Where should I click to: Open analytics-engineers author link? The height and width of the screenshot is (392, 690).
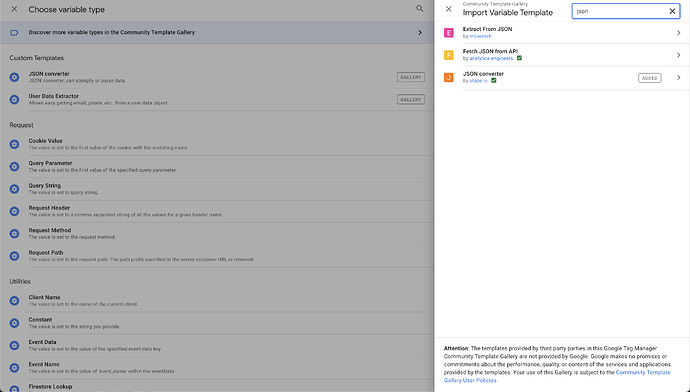click(x=491, y=58)
